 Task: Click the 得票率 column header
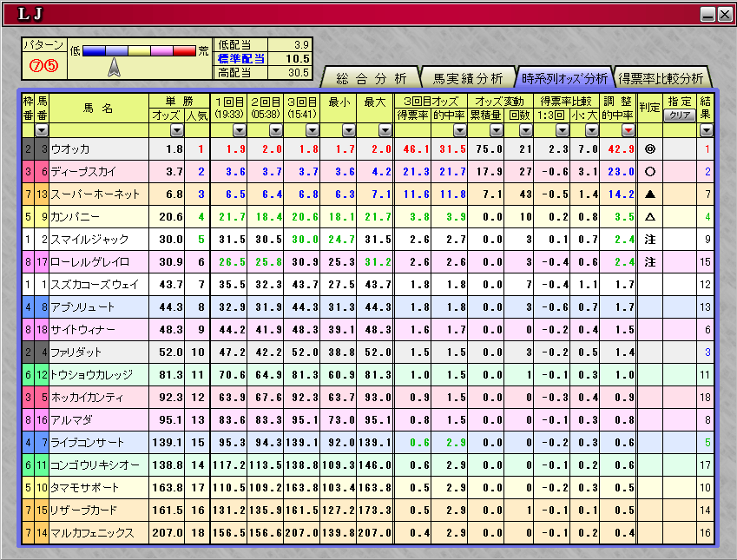412,115
